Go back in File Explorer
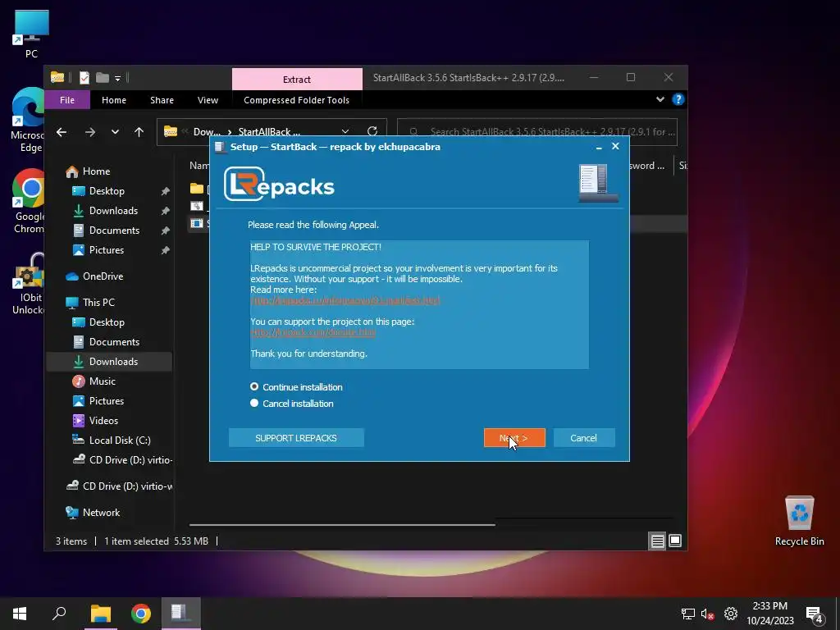 (x=62, y=132)
